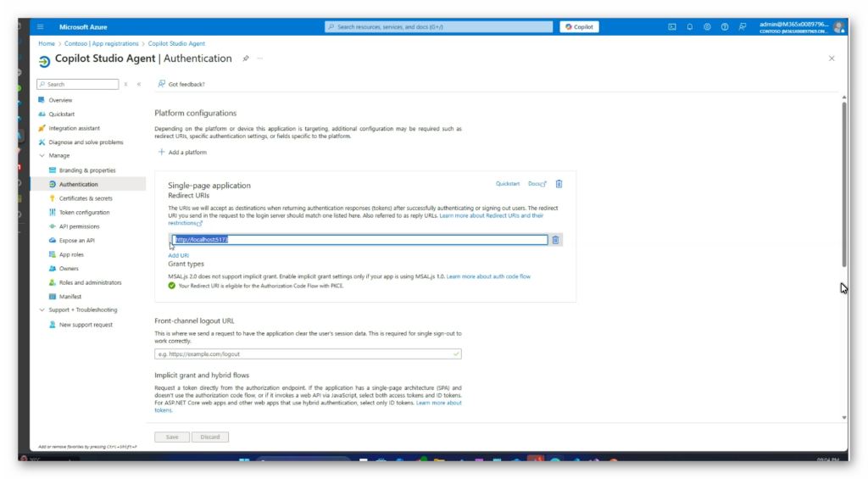
Task: Open the admin account avatar menu
Action: click(x=838, y=26)
